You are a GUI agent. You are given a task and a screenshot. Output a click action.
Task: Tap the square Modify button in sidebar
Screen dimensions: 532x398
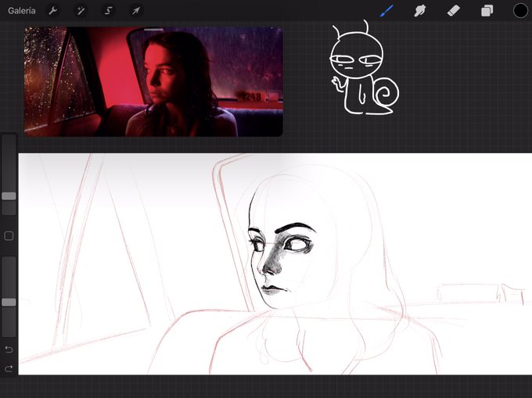pyautogui.click(x=9, y=236)
